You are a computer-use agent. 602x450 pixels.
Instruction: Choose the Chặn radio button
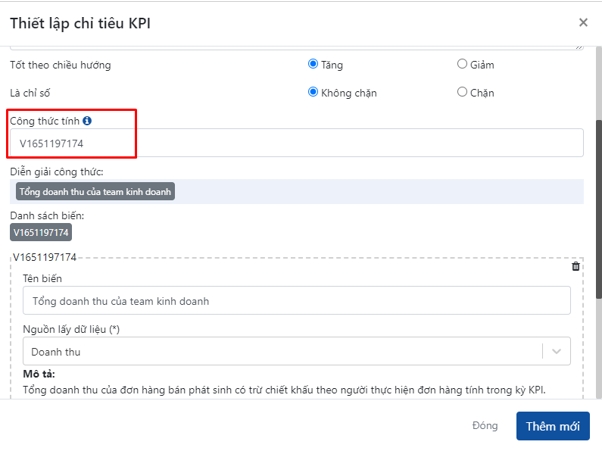coord(462,93)
